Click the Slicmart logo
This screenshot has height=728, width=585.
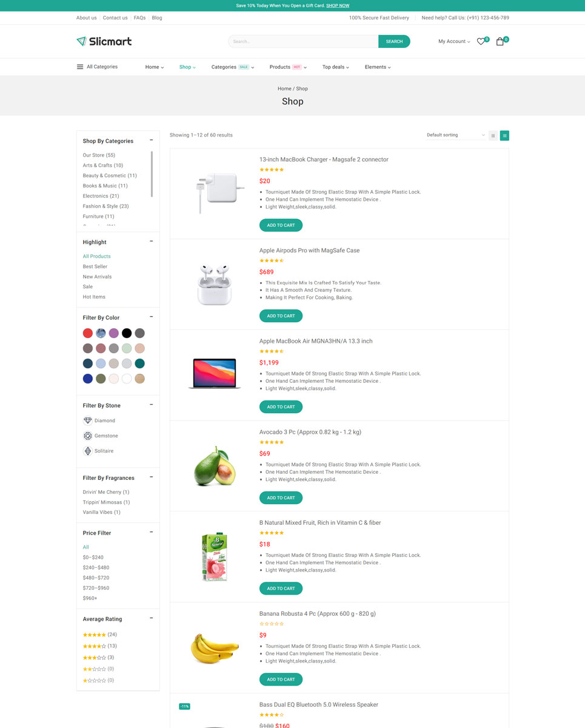(x=104, y=41)
